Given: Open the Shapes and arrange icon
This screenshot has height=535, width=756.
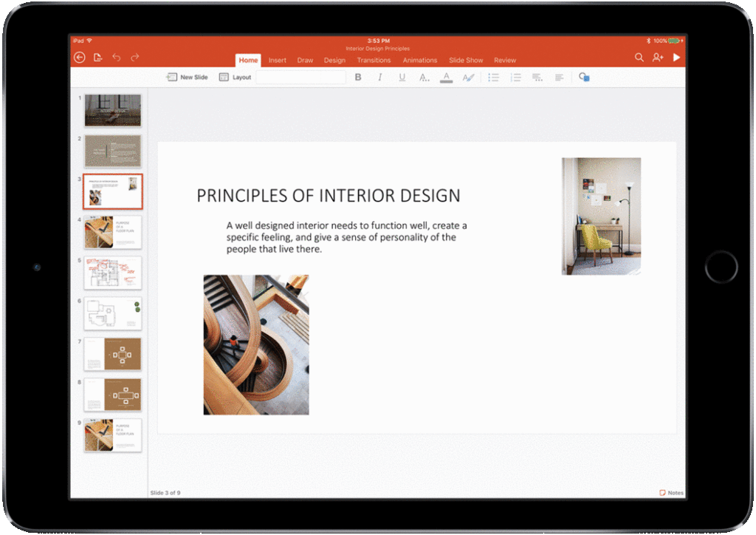Looking at the screenshot, I should tap(584, 77).
